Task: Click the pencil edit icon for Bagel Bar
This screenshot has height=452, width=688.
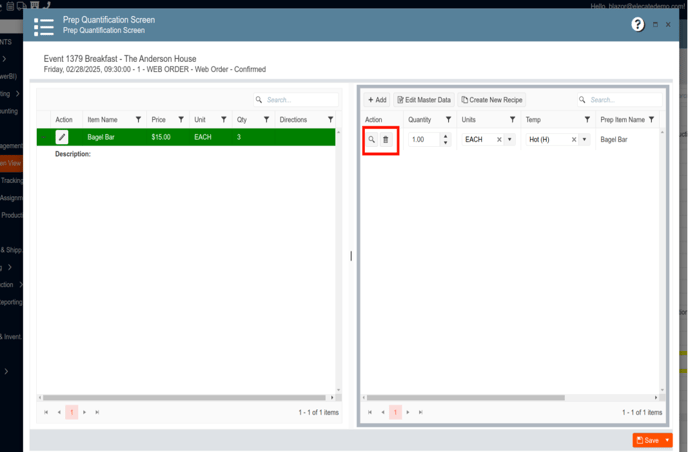Action: [x=62, y=137]
